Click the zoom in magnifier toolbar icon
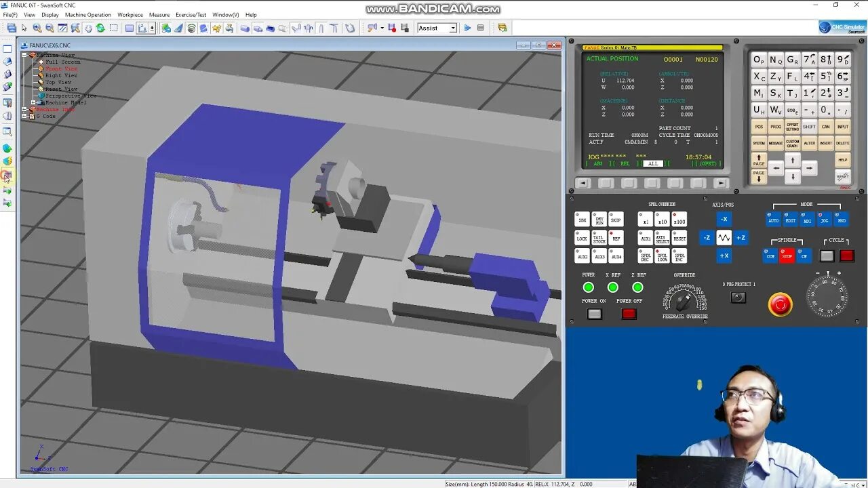 pos(37,28)
